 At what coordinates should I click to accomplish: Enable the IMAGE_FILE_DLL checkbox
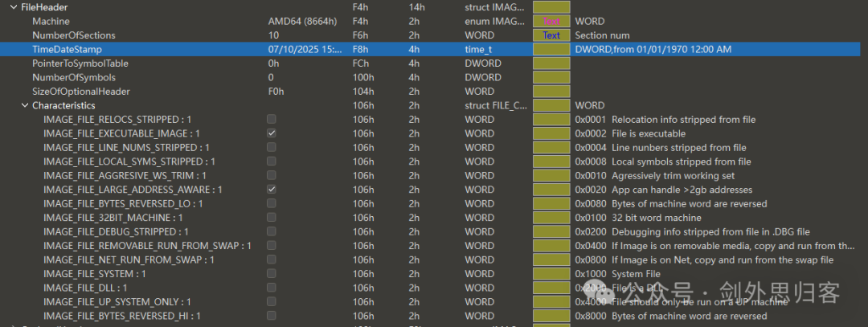pyautogui.click(x=272, y=288)
